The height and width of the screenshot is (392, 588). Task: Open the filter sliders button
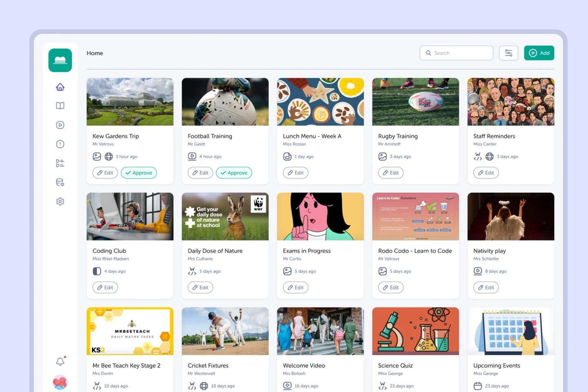(x=509, y=53)
